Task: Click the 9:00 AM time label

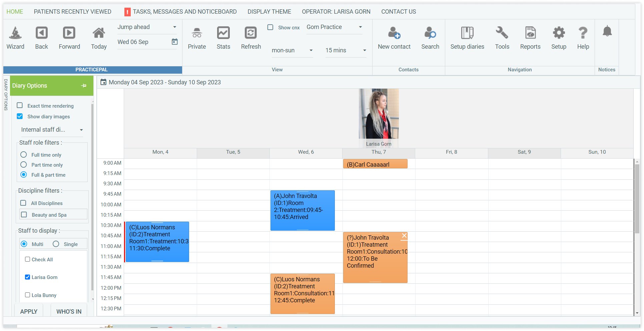Action: [112, 163]
